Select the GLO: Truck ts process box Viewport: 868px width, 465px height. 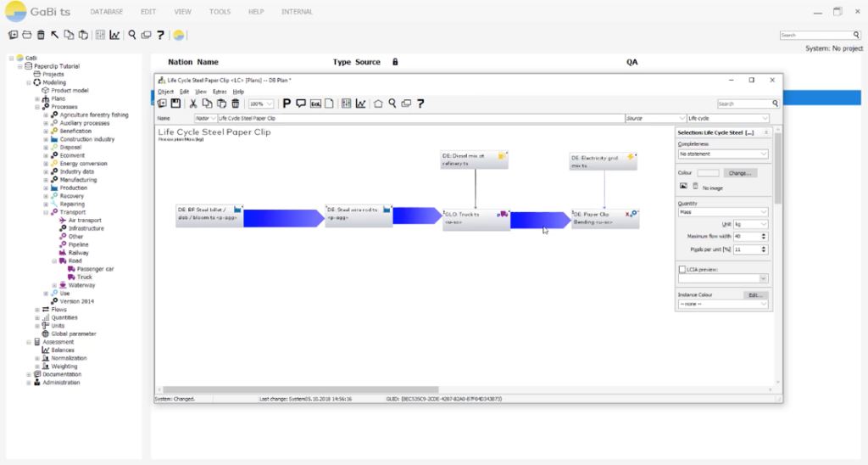tap(476, 218)
